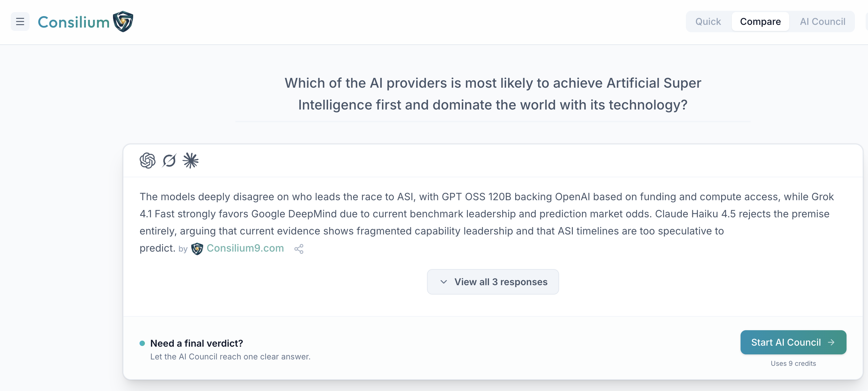Switch to AI Council mode

click(822, 21)
